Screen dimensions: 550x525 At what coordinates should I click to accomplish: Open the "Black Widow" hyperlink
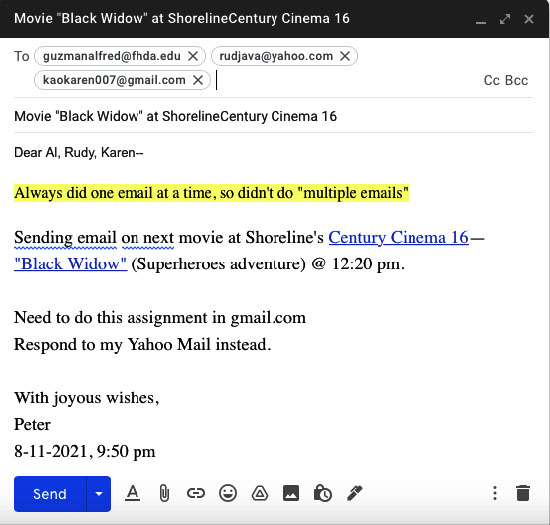(x=71, y=264)
